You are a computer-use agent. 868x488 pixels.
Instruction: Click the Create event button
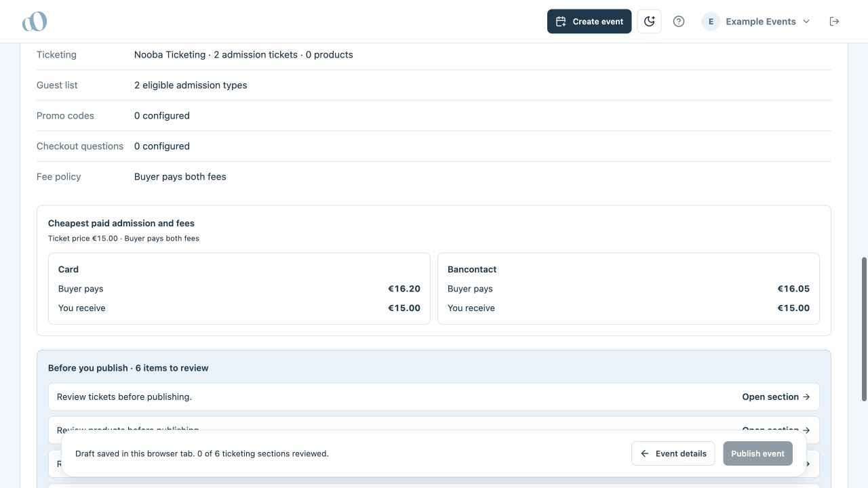(x=589, y=22)
